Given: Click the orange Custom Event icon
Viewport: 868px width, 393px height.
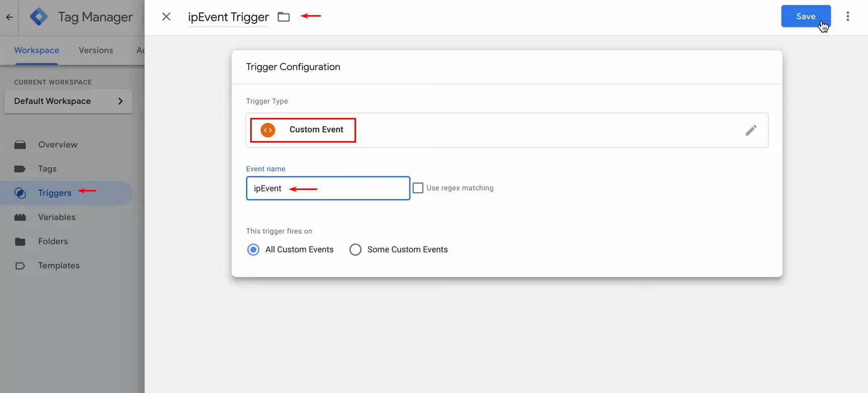Looking at the screenshot, I should (268, 130).
